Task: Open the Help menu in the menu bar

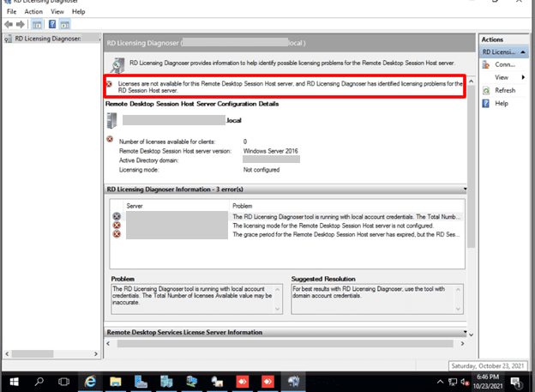Action: click(79, 12)
